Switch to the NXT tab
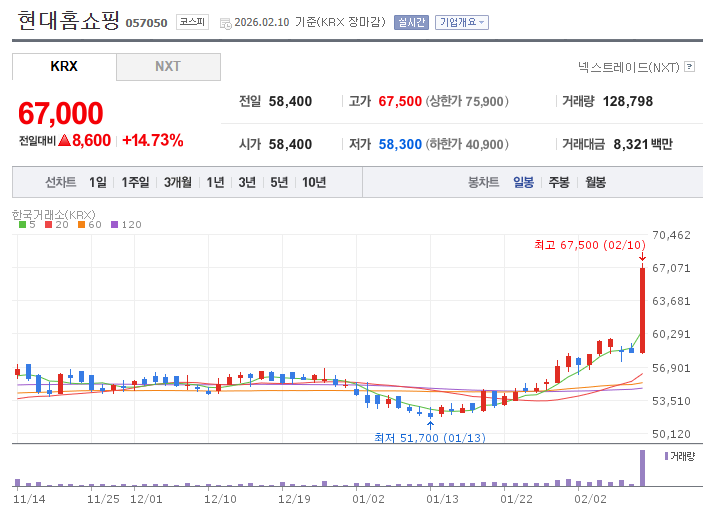Viewport: 703px width, 508px height. [x=168, y=67]
